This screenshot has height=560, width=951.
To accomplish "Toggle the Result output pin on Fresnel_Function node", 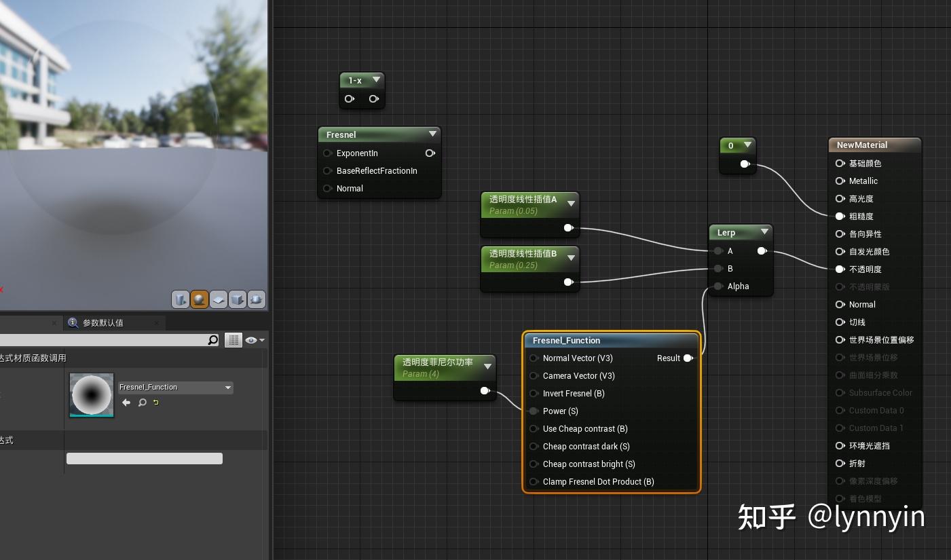I will (x=688, y=358).
